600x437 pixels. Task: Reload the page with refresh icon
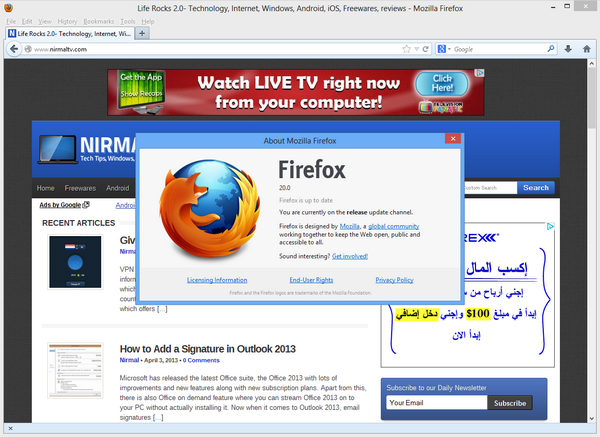click(425, 49)
